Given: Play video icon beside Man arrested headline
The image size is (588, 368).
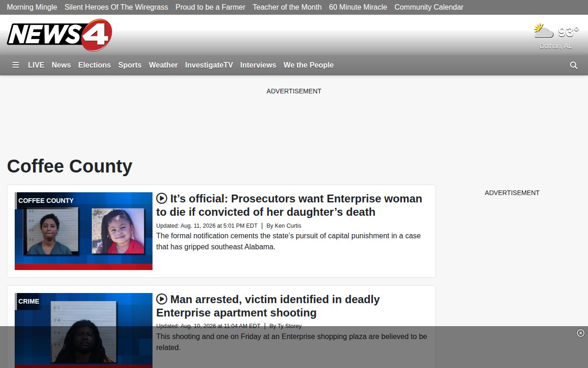Looking at the screenshot, I should point(162,299).
